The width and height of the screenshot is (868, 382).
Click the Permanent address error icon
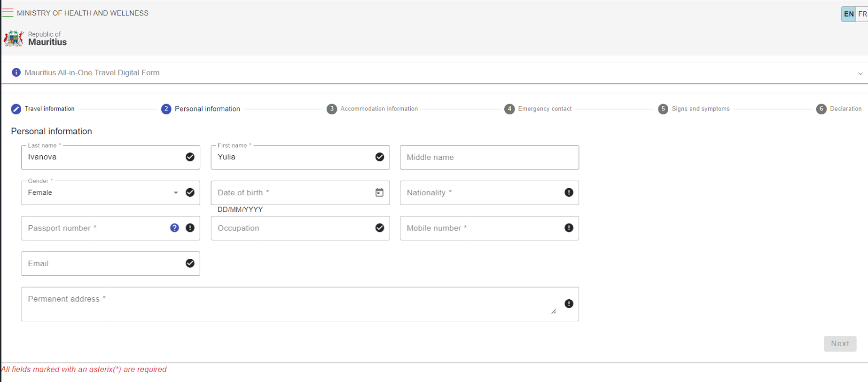[x=569, y=304]
